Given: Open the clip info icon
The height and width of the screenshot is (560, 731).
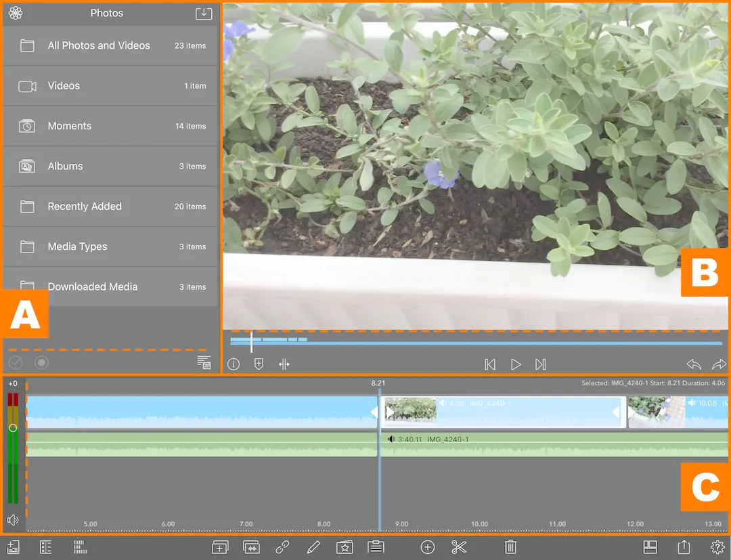Looking at the screenshot, I should point(234,364).
